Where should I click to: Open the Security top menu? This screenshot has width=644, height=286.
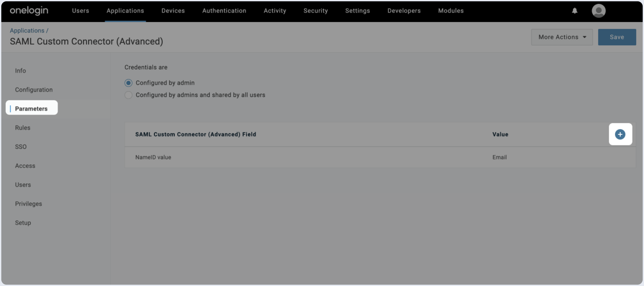click(x=315, y=11)
